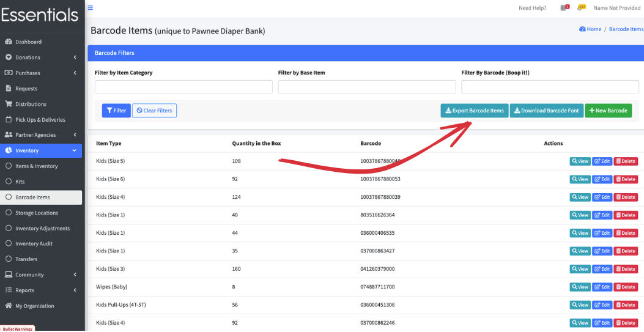Click the Reports checklist icon

click(8, 290)
